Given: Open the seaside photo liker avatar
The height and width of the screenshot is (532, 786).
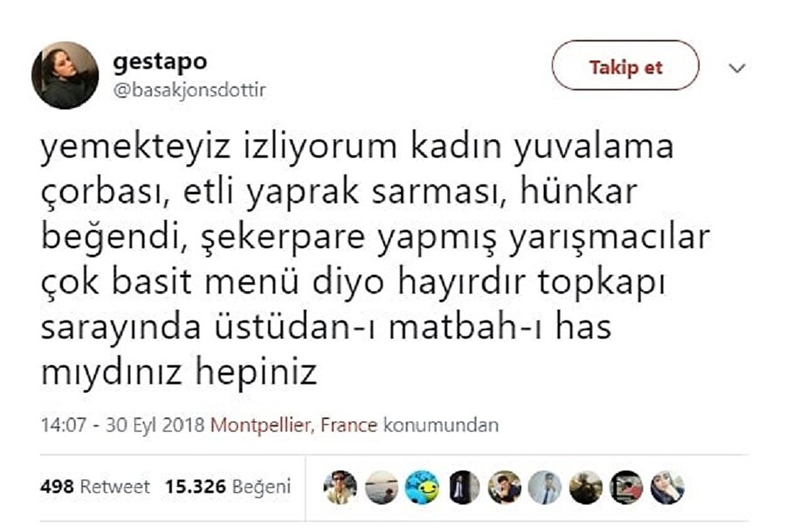Looking at the screenshot, I should pyautogui.click(x=381, y=487).
